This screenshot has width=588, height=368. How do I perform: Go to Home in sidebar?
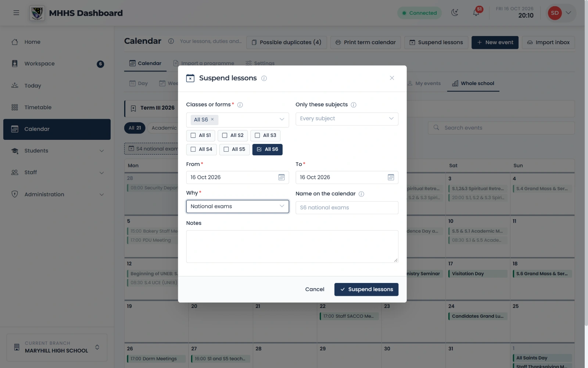57,42
